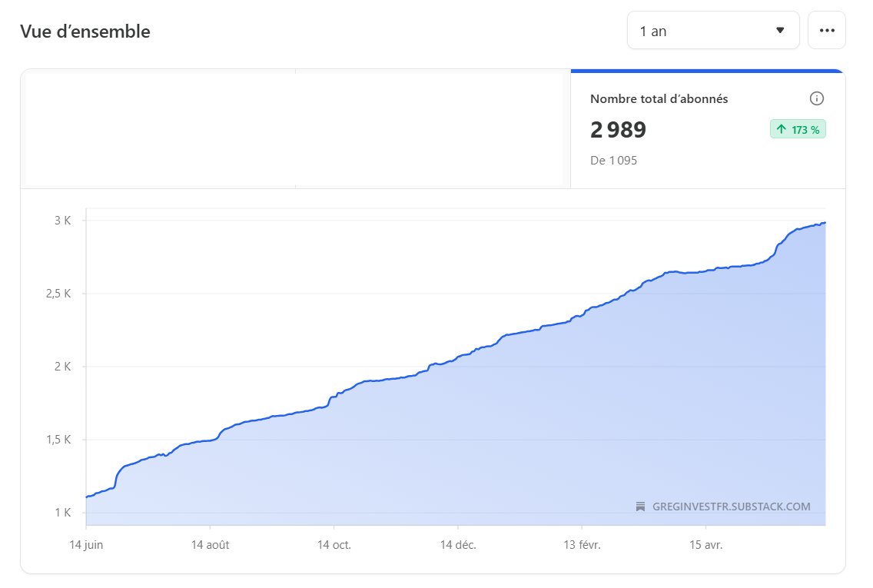This screenshot has height=588, width=873.
Task: Click the 'De 1 095' text
Action: 613,161
